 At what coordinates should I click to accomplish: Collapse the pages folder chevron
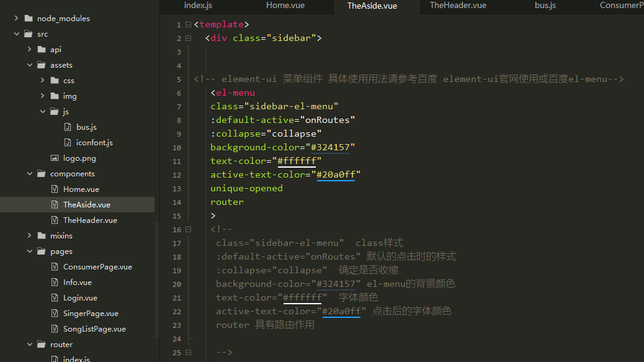click(30, 251)
